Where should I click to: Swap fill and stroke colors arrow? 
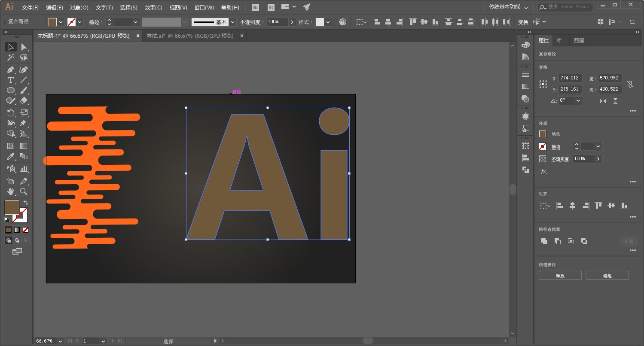26,203
